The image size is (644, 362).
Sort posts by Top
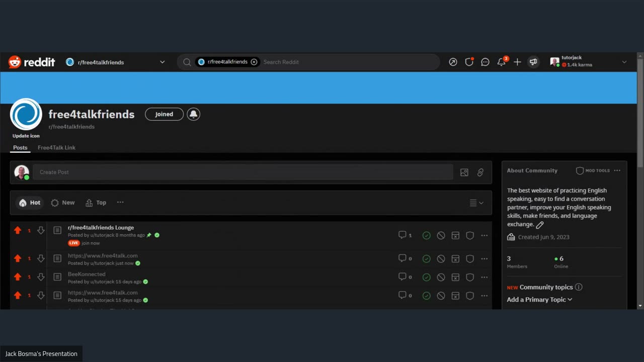(96, 203)
